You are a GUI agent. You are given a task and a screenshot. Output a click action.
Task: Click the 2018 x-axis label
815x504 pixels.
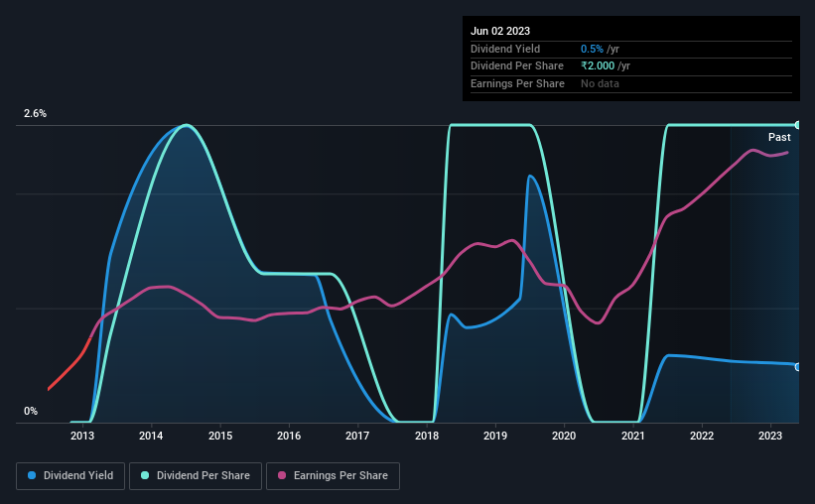pyautogui.click(x=427, y=436)
